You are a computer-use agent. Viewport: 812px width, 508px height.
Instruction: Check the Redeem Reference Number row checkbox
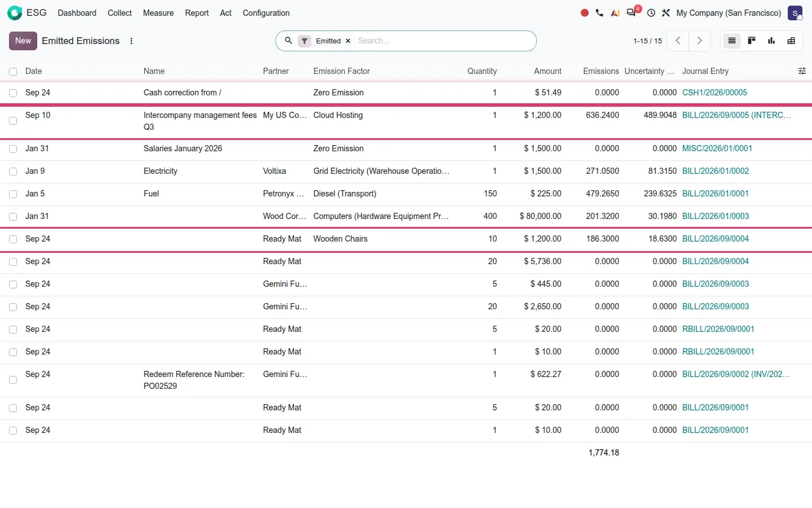tap(13, 380)
